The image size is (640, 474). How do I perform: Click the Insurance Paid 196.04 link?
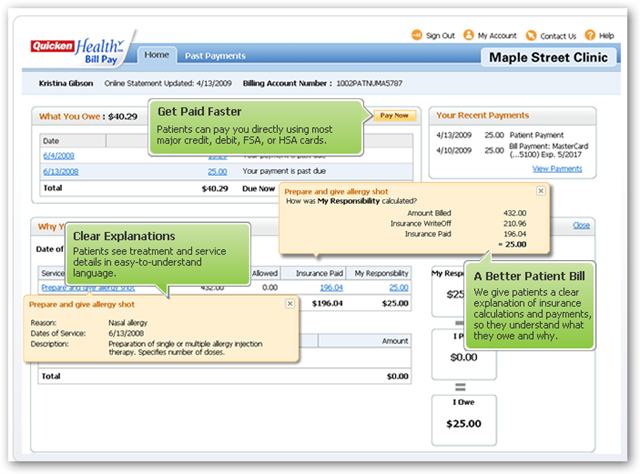tap(331, 287)
